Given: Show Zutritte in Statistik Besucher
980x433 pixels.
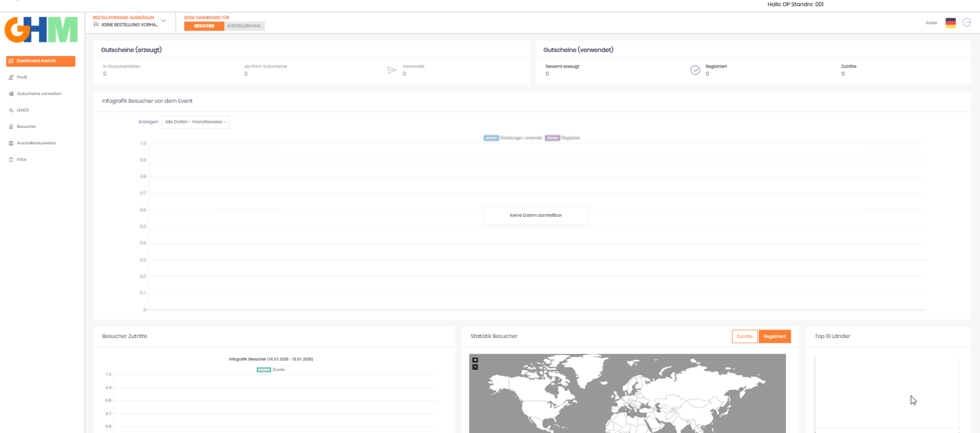Looking at the screenshot, I should (x=744, y=337).
